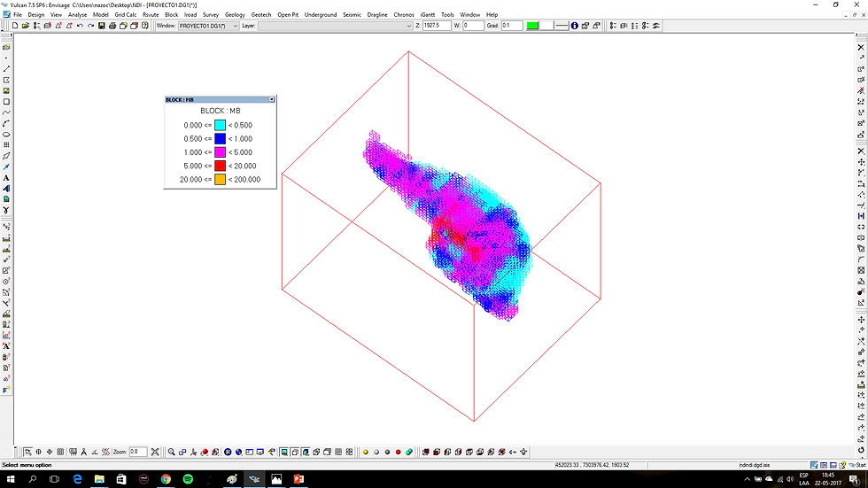Click the globe icon in bottom toolbar
Viewport: 868px width, 488px height.
coord(238,452)
